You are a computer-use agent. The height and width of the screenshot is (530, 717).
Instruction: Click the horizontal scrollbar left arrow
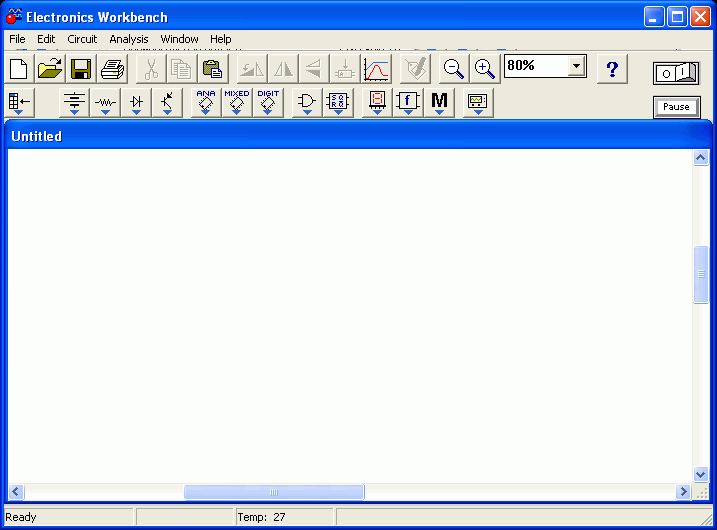pos(16,492)
